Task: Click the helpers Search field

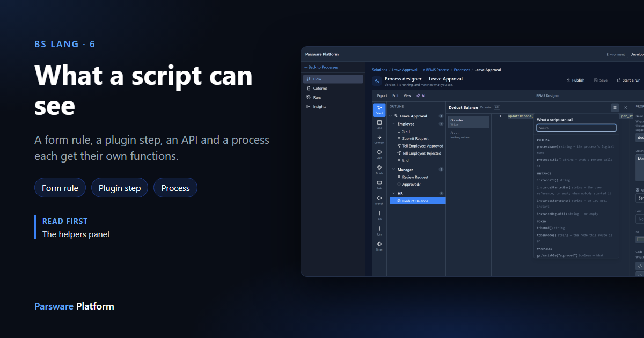Action: click(576, 128)
